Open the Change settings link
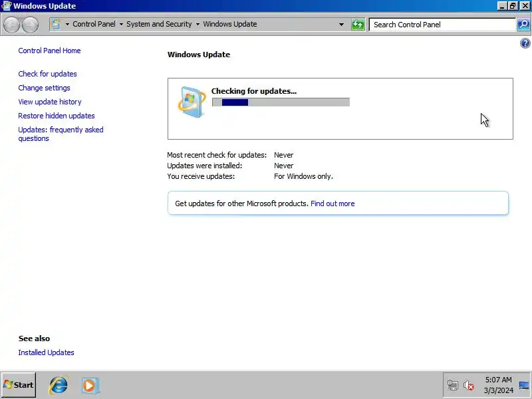Viewport: 532px width, 399px height. click(44, 88)
